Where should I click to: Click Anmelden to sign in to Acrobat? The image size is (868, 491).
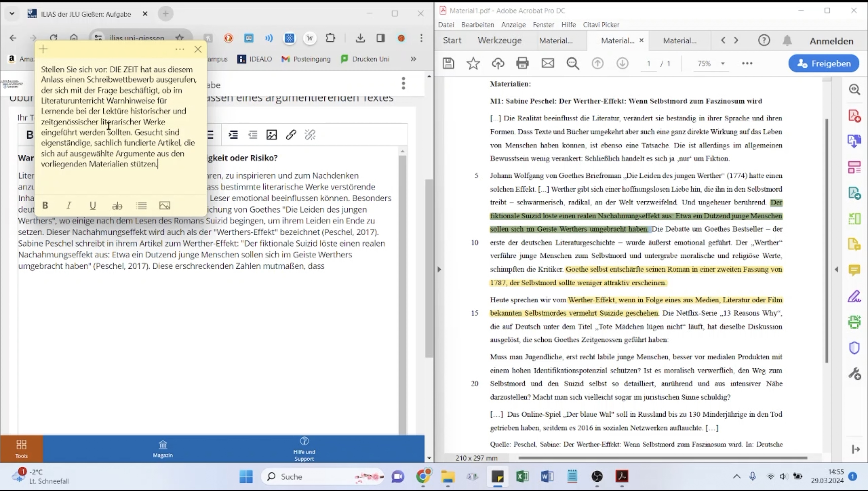click(832, 41)
